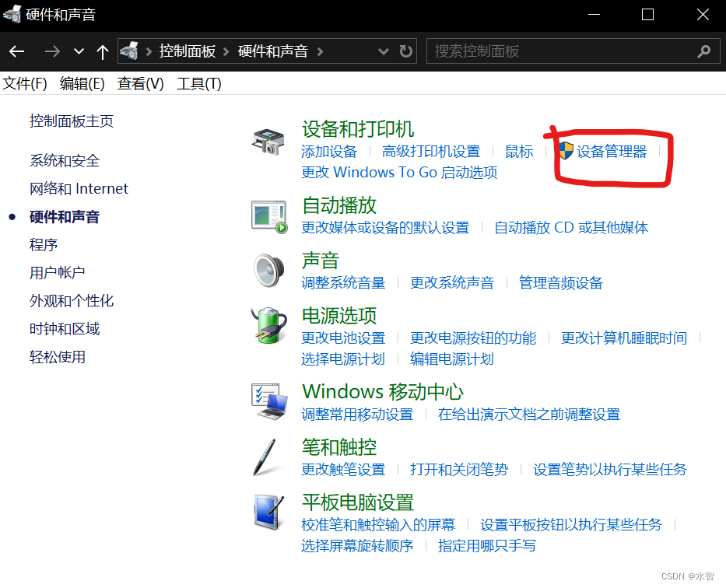Click 打开和关闭笔势

(x=459, y=469)
